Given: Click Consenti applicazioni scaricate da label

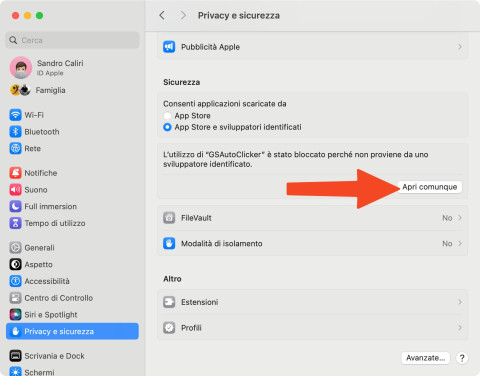Looking at the screenshot, I should tap(225, 104).
